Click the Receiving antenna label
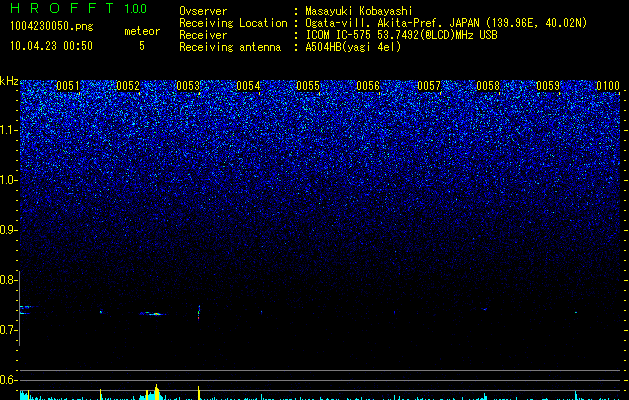 (230, 47)
